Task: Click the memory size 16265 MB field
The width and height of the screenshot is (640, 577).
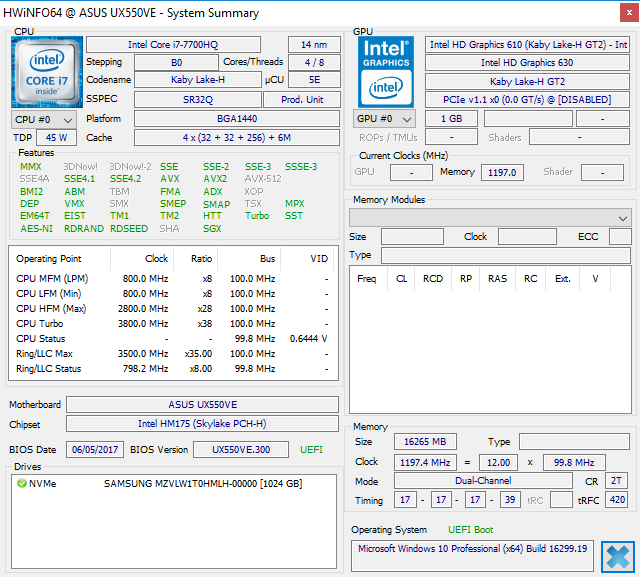Action: pyautogui.click(x=427, y=442)
